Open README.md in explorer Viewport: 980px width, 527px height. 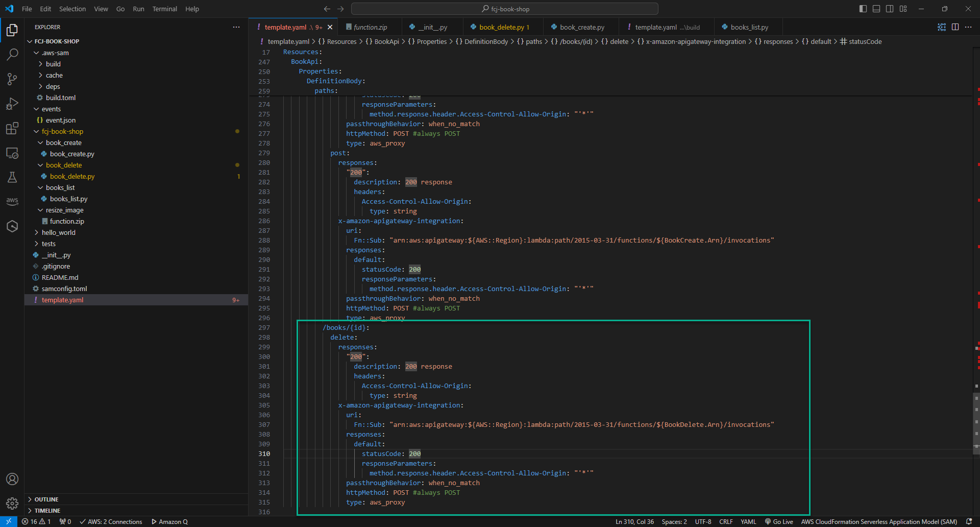click(x=136, y=277)
